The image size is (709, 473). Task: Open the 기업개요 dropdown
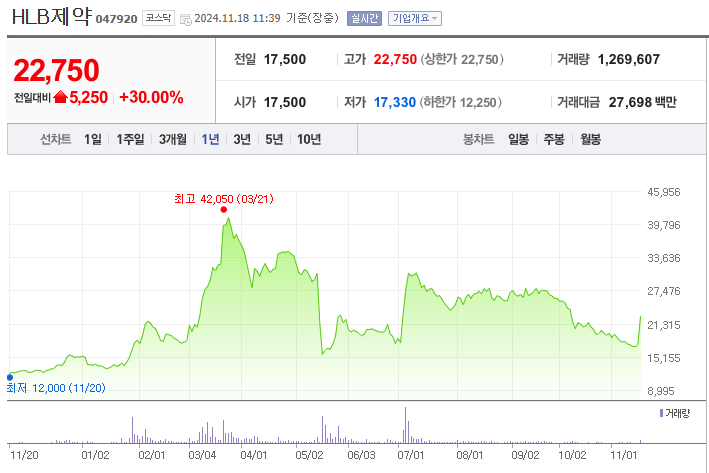pyautogui.click(x=415, y=19)
